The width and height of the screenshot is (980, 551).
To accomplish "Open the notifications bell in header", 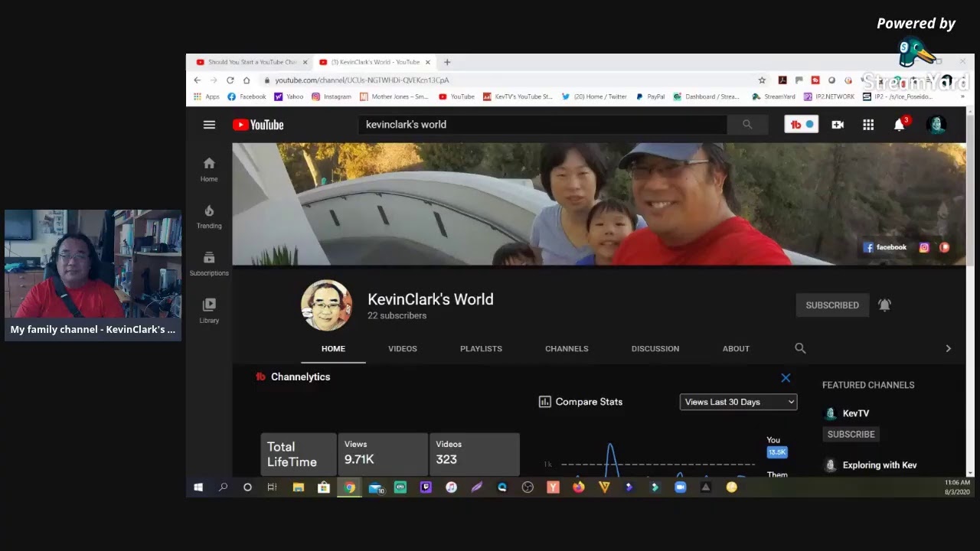I will [x=900, y=124].
